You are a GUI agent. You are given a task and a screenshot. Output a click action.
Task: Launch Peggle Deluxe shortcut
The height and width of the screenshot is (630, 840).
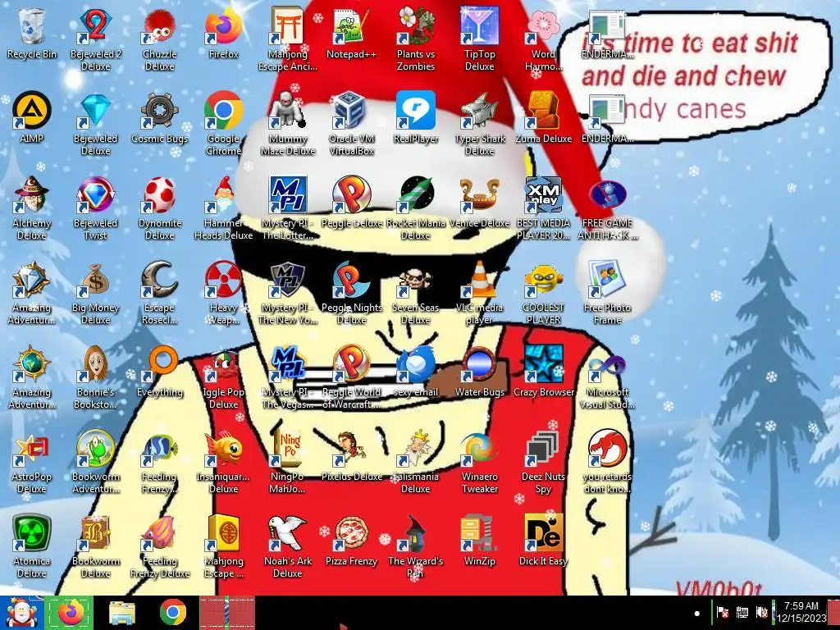coord(351,203)
